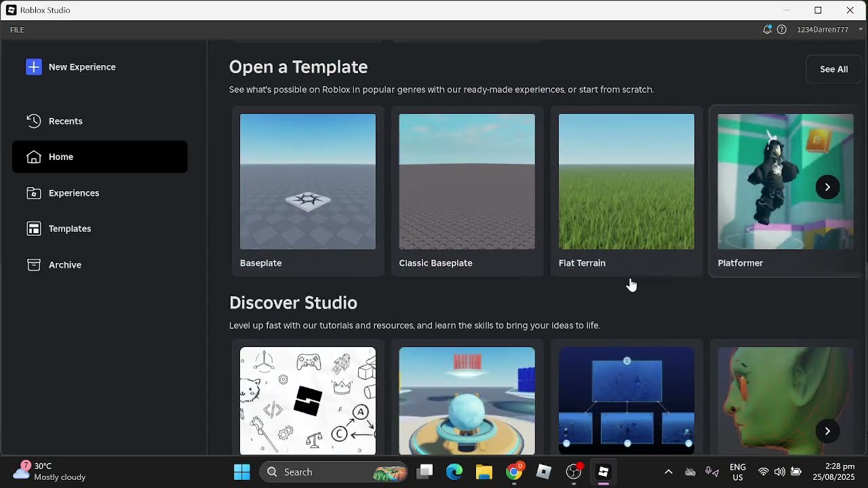Click the Roblox Studio title bar logo

tap(12, 10)
